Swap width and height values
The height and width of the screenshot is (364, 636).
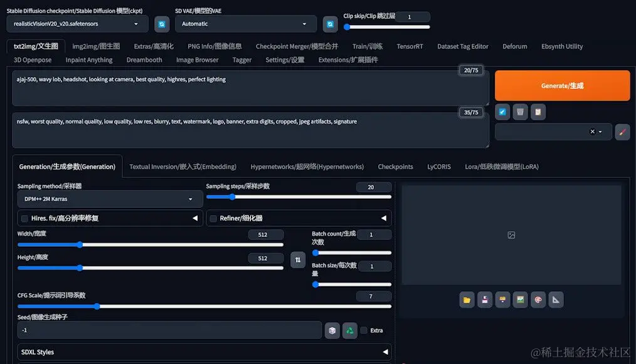tap(298, 260)
